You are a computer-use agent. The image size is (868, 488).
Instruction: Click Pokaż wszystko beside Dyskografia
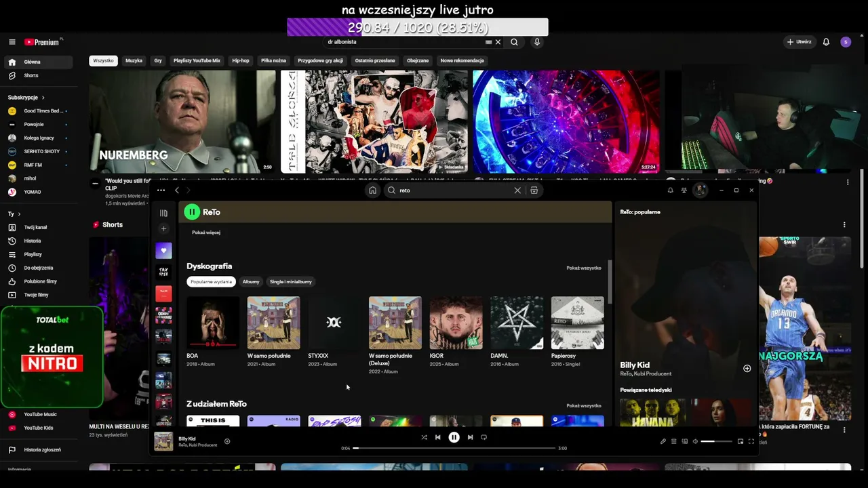click(x=584, y=268)
